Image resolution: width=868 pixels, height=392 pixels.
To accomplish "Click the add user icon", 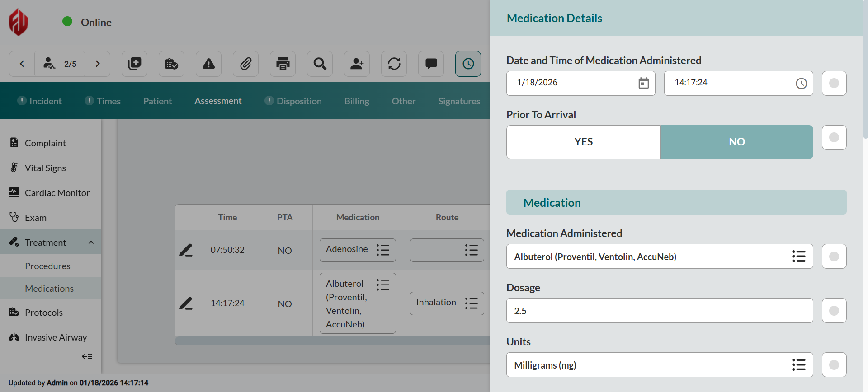I will 357,64.
